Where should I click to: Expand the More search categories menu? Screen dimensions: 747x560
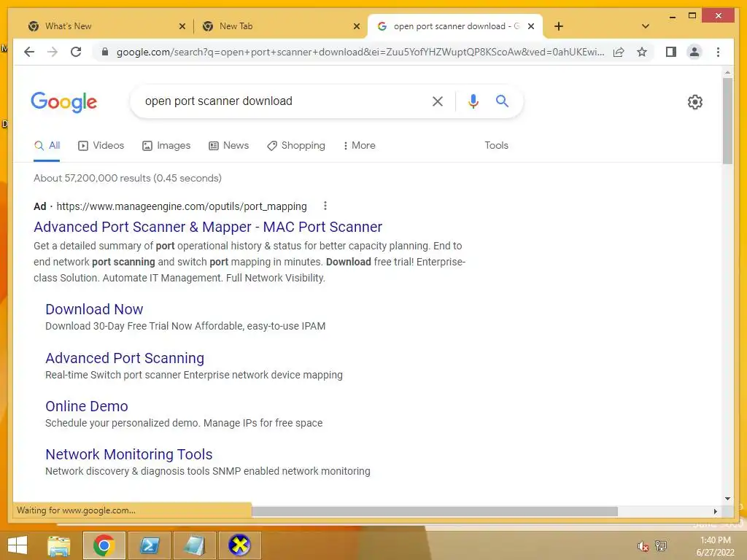click(359, 146)
